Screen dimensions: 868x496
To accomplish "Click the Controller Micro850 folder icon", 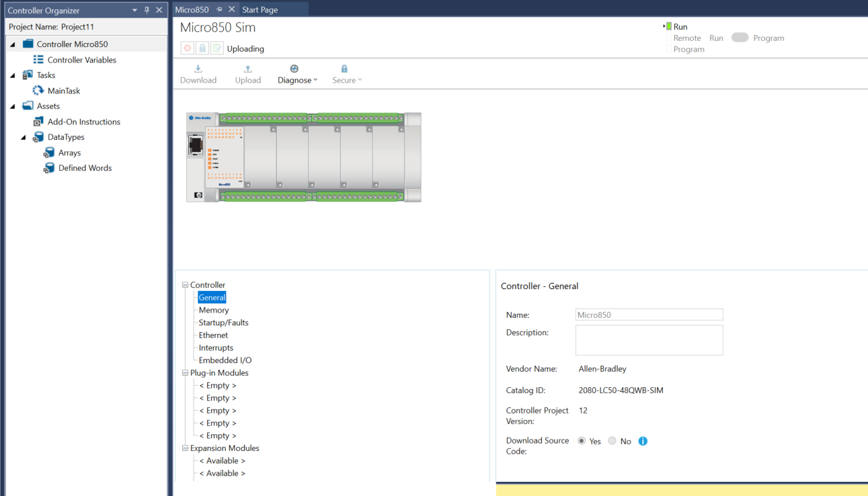I will point(28,44).
